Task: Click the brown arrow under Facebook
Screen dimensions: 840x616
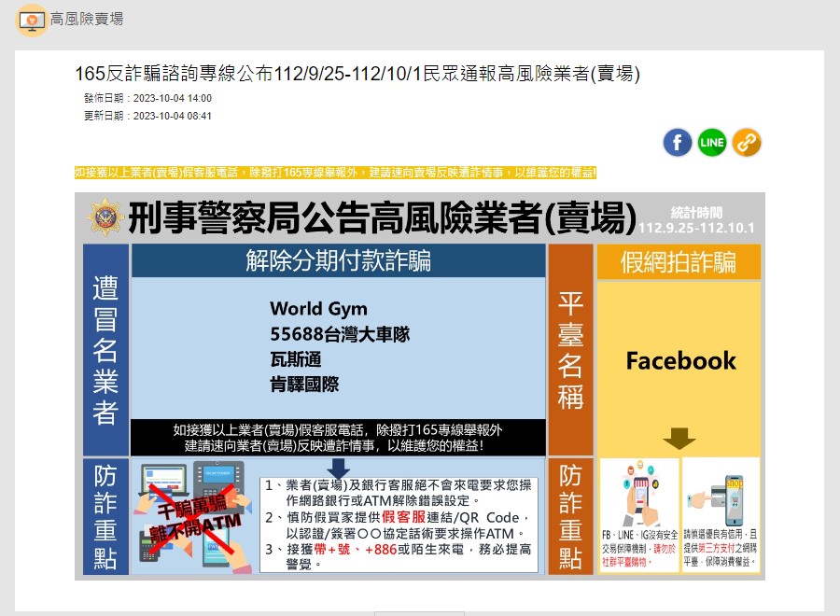Action: click(680, 438)
